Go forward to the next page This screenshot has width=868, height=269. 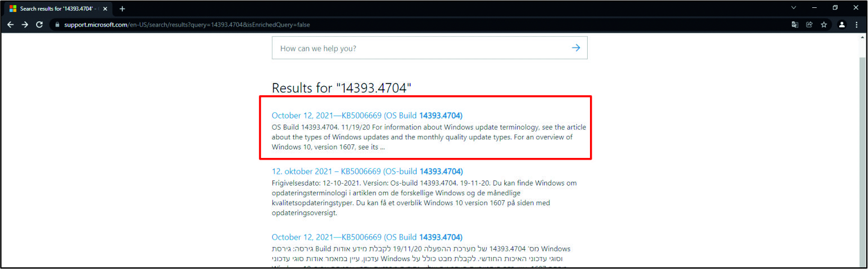tap(25, 25)
